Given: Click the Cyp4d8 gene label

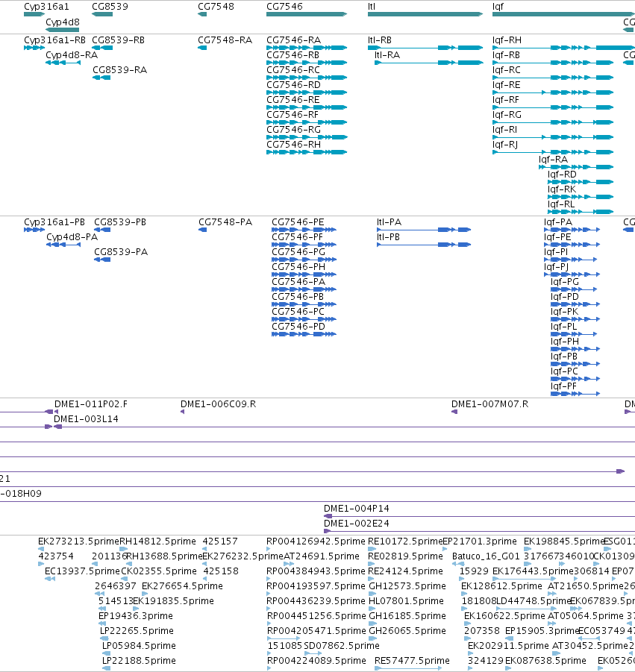Looking at the screenshot, I should (63, 22).
